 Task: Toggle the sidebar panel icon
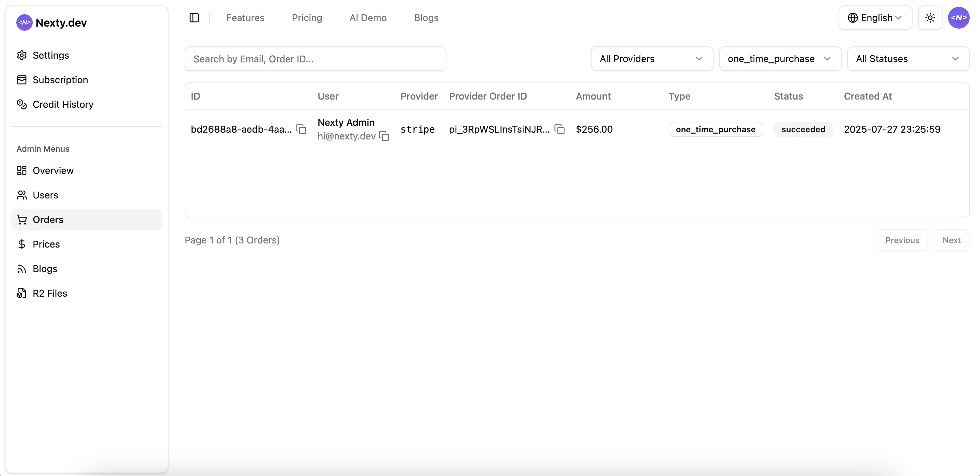tap(194, 18)
